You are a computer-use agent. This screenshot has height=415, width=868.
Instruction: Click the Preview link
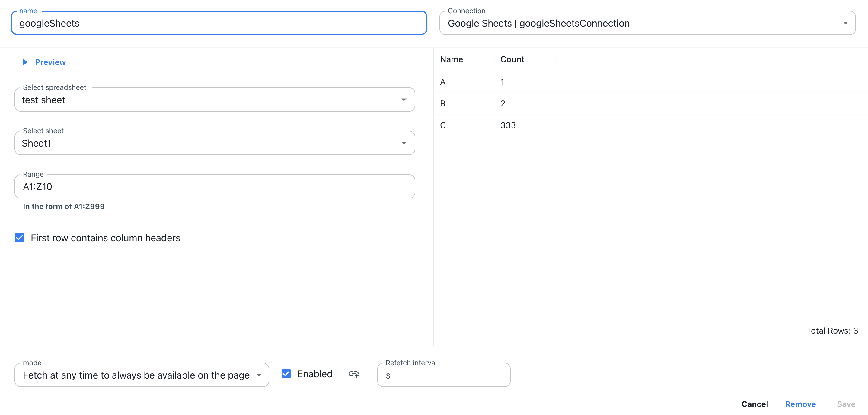point(50,62)
